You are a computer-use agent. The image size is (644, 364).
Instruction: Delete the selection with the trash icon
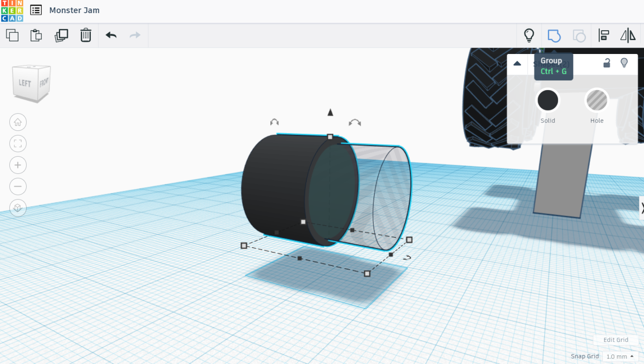(x=86, y=35)
